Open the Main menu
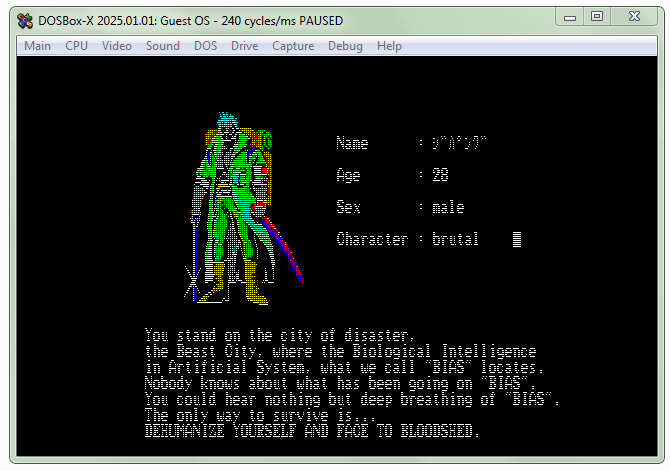This screenshot has height=471, width=670. 37,46
